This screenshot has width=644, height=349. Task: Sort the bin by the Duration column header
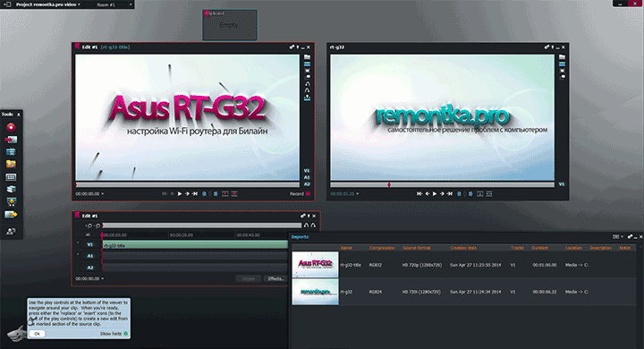coord(540,248)
